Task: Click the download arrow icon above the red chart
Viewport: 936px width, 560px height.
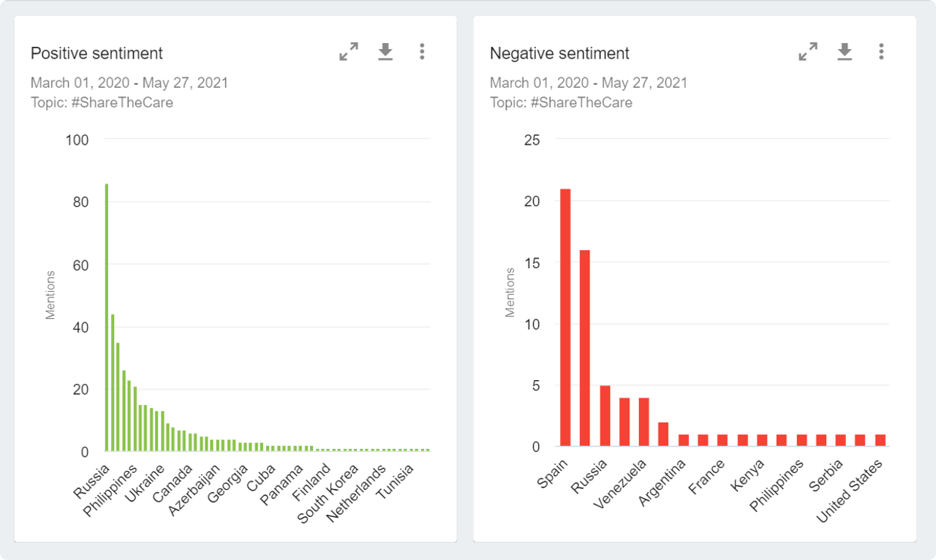Action: pyautogui.click(x=845, y=51)
